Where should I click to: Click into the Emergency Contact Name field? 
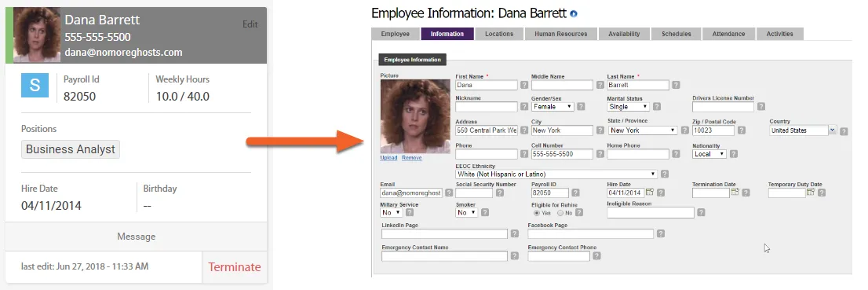click(444, 256)
